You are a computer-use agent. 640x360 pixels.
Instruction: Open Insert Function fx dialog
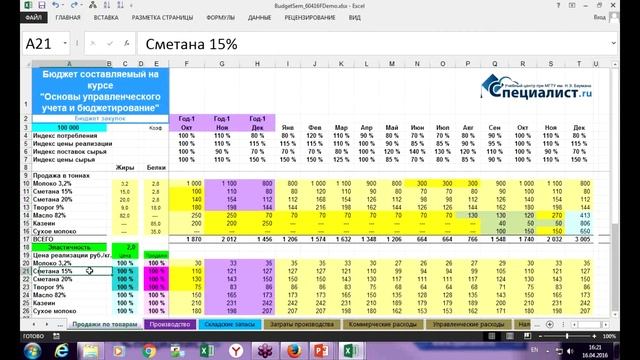click(127, 43)
